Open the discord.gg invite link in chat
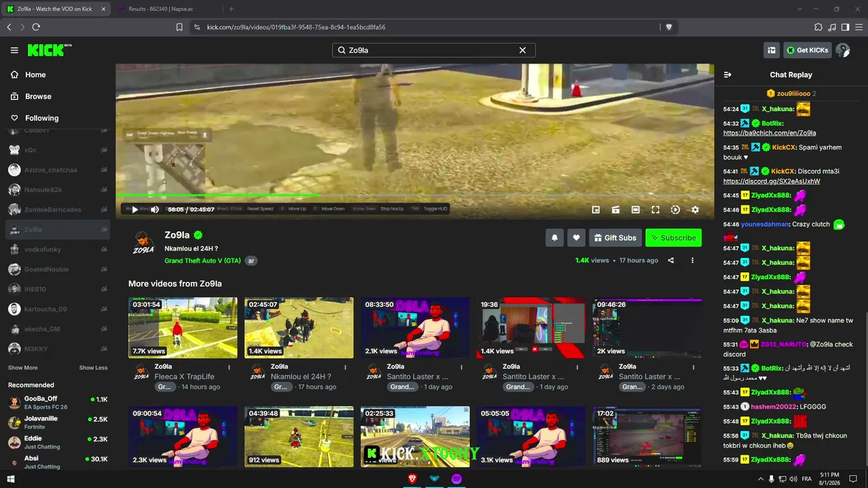The image size is (868, 488). coord(772,182)
